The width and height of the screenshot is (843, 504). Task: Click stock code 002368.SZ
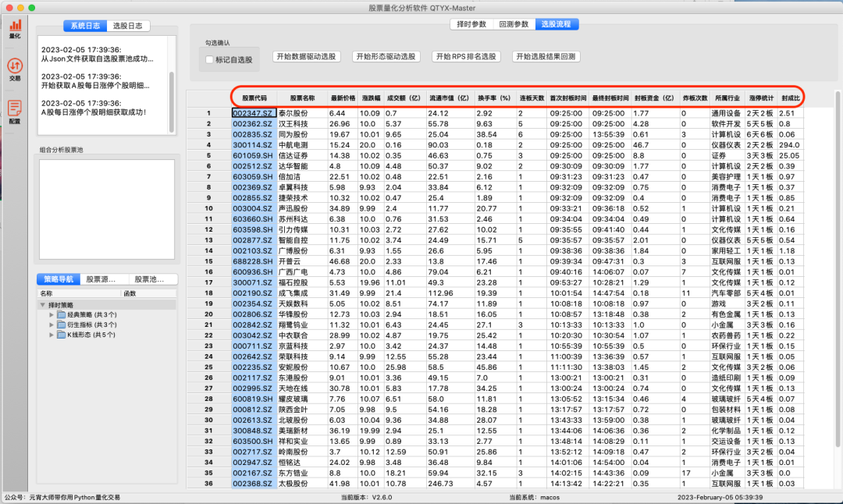254,484
